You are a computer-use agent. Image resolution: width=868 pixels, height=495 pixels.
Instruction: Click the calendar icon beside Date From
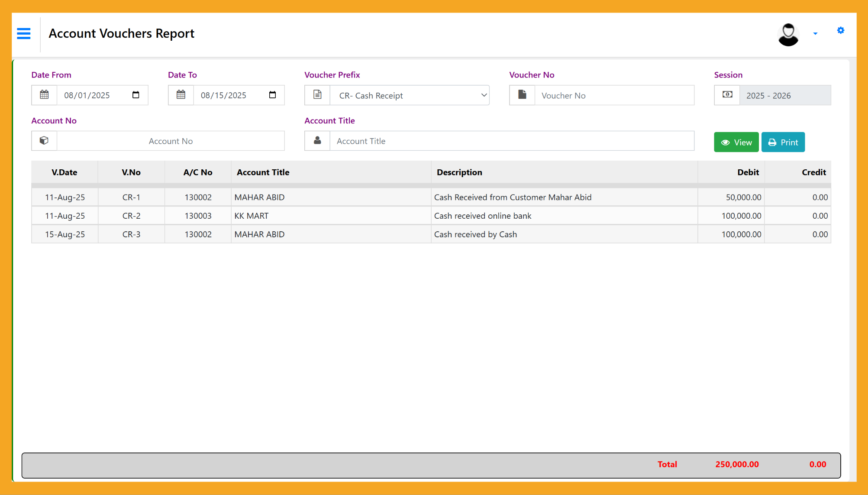pos(44,95)
